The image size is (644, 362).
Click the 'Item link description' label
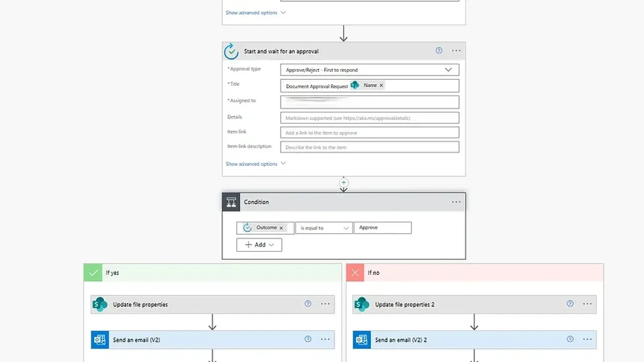click(250, 146)
